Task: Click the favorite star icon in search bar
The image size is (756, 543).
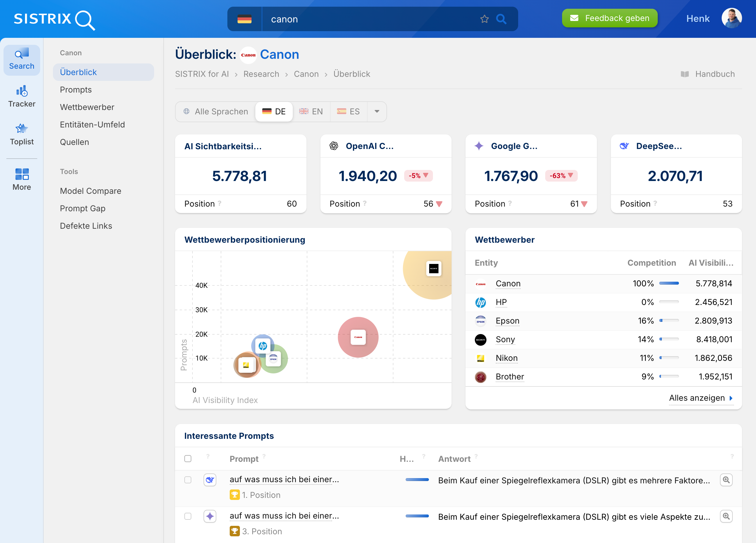Action: [x=484, y=19]
